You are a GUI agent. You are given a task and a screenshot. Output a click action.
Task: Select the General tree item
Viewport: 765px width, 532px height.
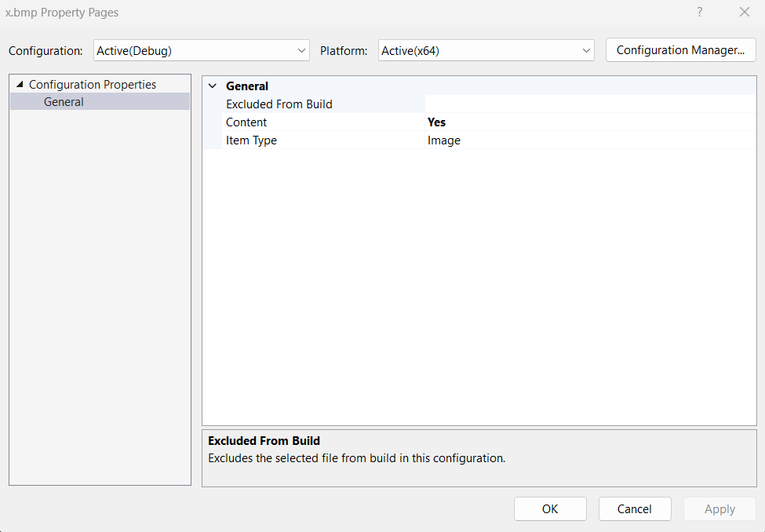(64, 102)
